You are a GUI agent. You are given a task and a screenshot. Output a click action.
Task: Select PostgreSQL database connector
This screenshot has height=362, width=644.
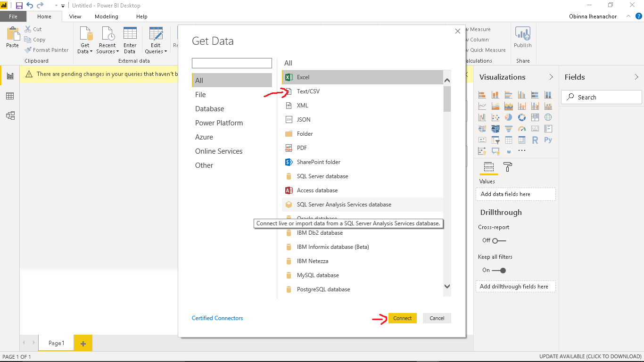363,289
